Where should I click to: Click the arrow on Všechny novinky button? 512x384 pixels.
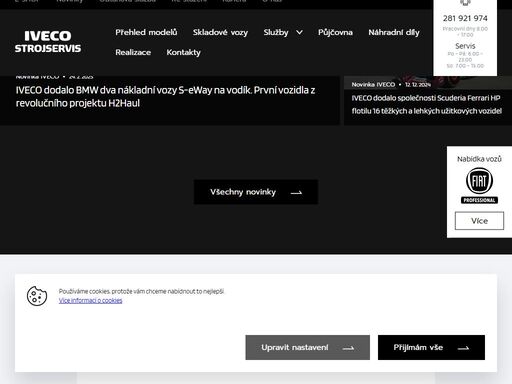pos(296,192)
